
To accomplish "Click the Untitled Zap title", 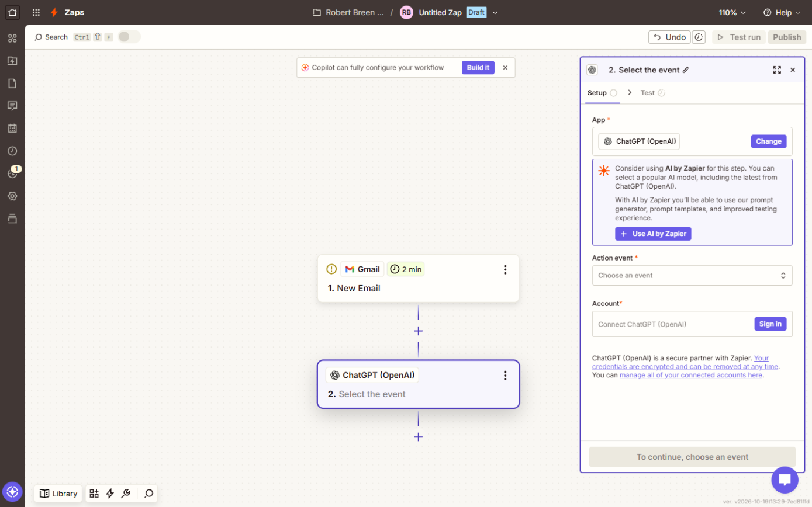I will pos(440,12).
